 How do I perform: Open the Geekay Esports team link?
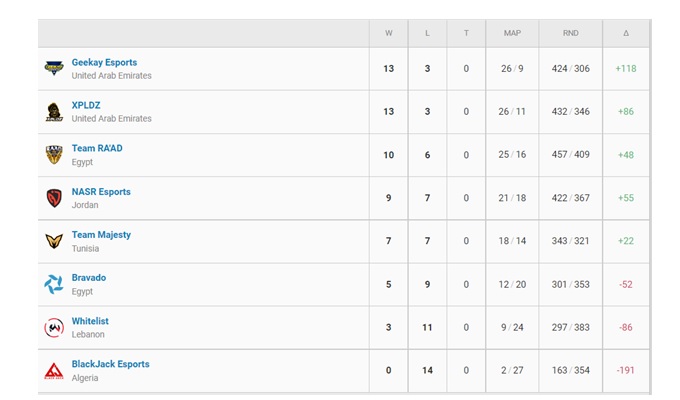pos(104,62)
